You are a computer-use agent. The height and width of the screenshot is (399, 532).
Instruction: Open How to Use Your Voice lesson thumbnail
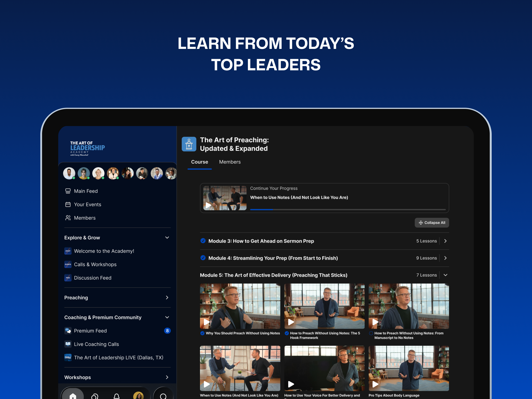point(324,368)
